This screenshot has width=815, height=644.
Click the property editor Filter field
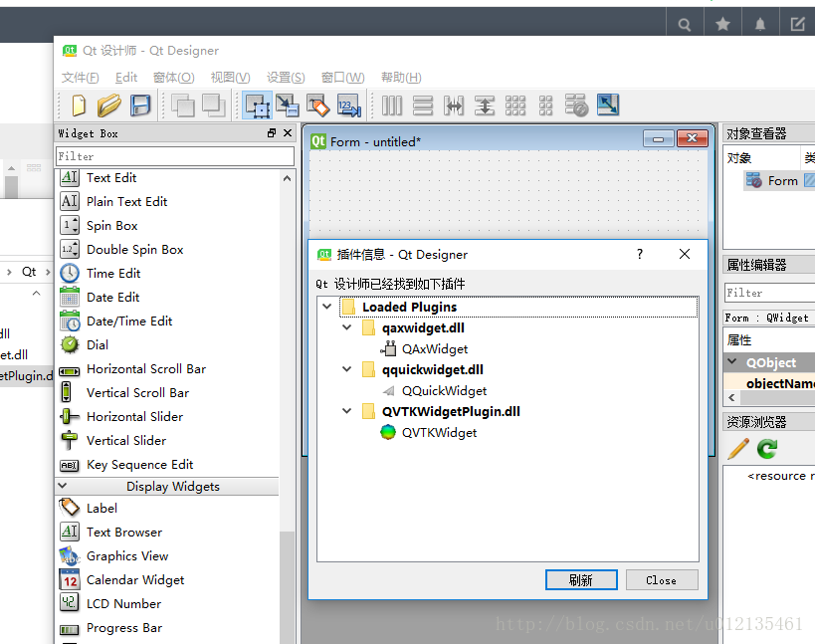click(x=770, y=293)
